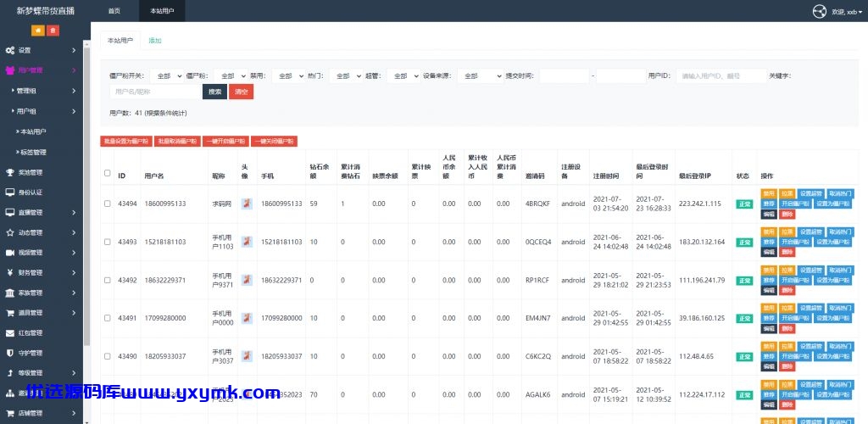Viewport: 868px width, 424px height.
Task: Open 标签管理 in sidebar submenu
Action: [x=33, y=153]
